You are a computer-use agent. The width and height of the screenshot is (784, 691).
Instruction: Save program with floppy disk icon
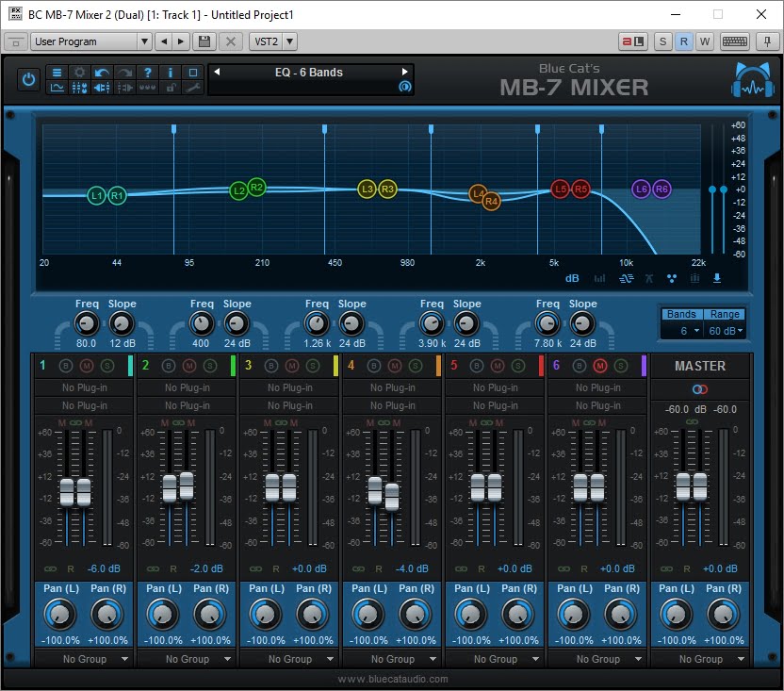(204, 41)
